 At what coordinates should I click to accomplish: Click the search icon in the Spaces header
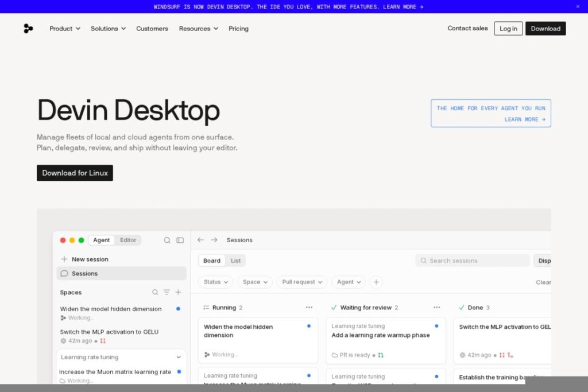tap(155, 292)
